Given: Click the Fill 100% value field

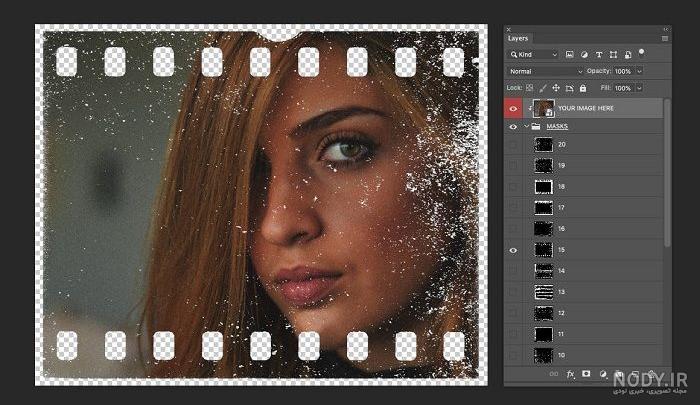Looking at the screenshot, I should click(x=623, y=88).
